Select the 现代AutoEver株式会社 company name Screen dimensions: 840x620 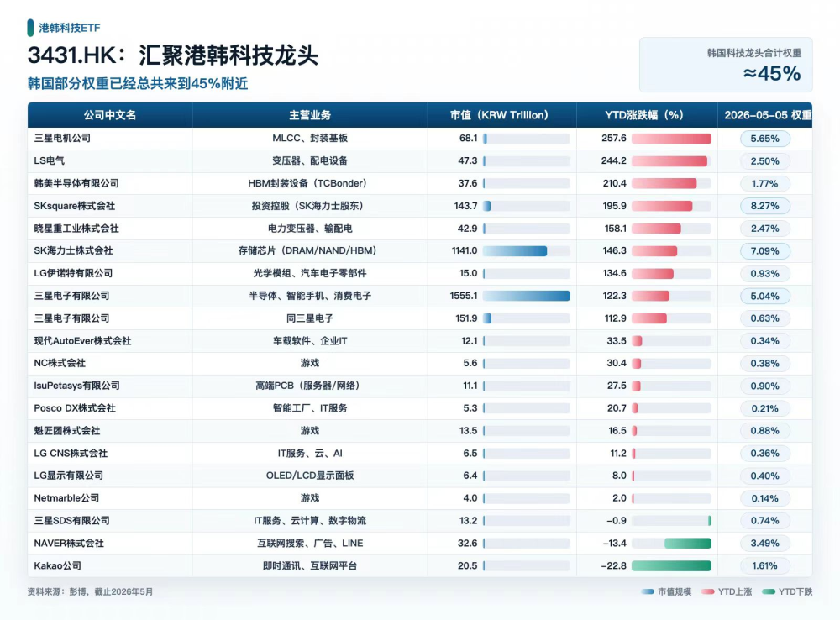82,340
